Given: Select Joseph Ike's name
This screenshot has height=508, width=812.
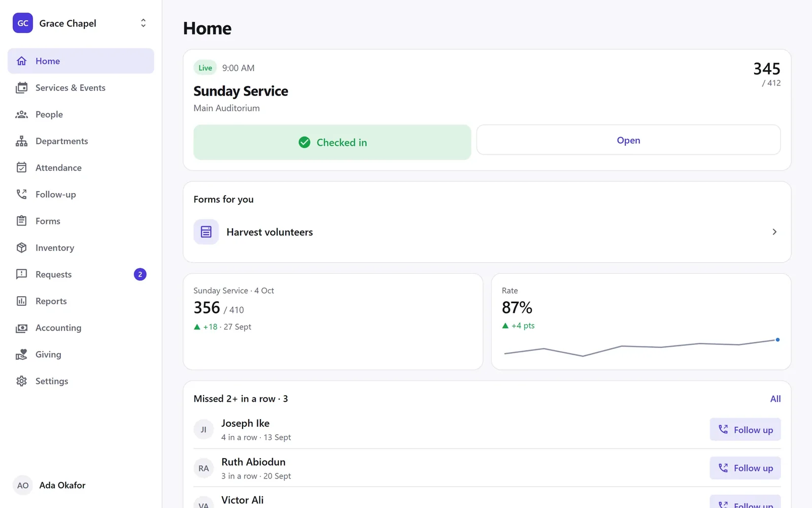Looking at the screenshot, I should click(245, 423).
